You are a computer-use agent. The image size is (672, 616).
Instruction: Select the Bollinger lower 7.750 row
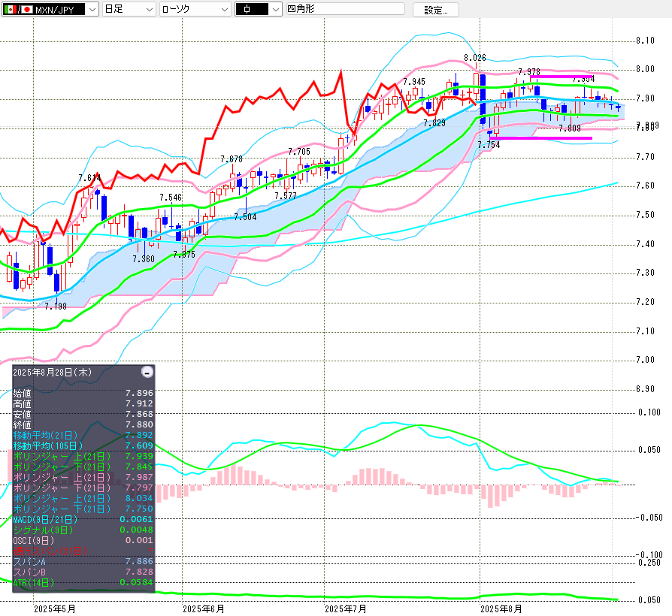[83, 509]
